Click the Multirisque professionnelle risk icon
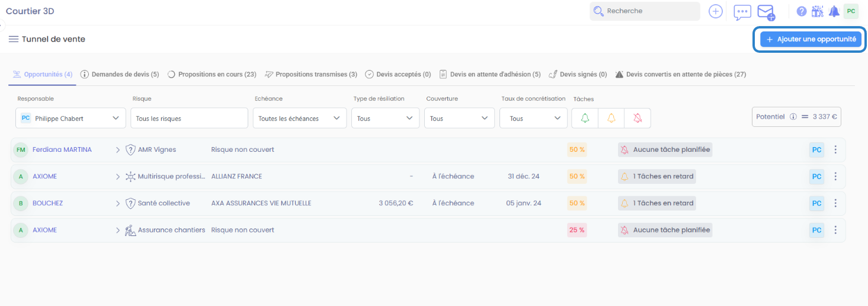 coord(130,177)
